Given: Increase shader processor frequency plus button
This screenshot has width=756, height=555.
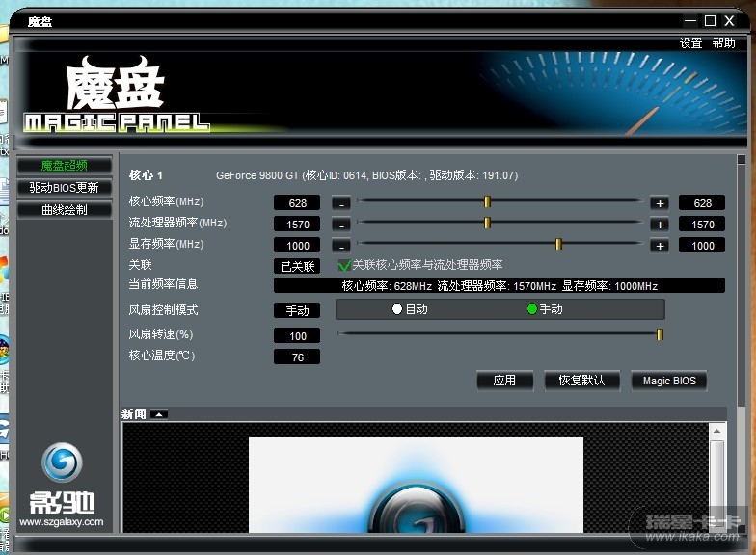Looking at the screenshot, I should [660, 225].
